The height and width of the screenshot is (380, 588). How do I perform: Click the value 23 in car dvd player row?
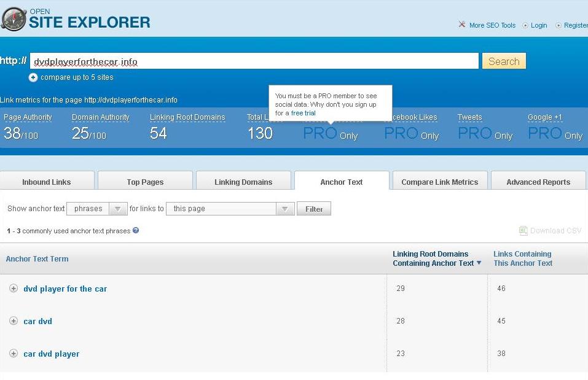[x=401, y=354]
